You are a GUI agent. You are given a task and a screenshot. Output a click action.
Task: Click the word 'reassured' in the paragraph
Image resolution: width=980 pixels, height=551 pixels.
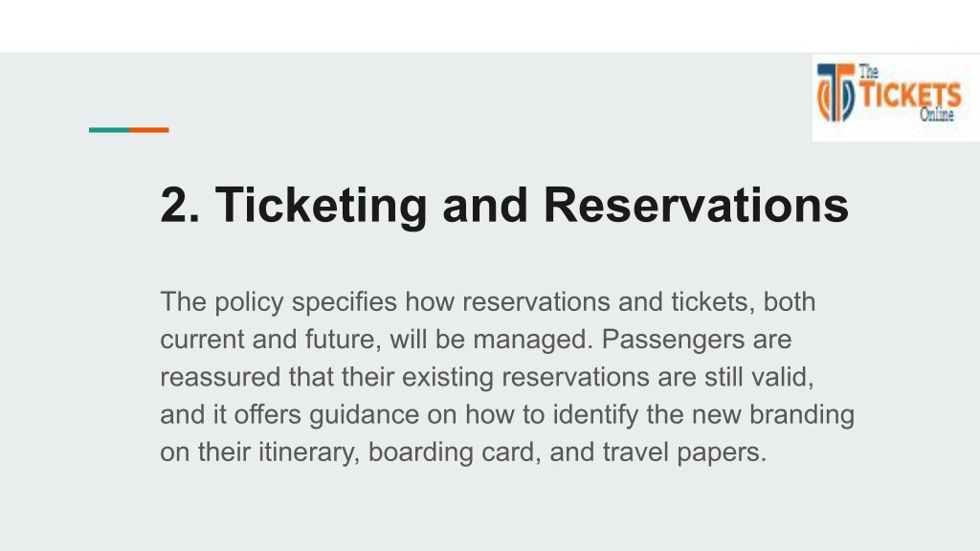point(220,377)
